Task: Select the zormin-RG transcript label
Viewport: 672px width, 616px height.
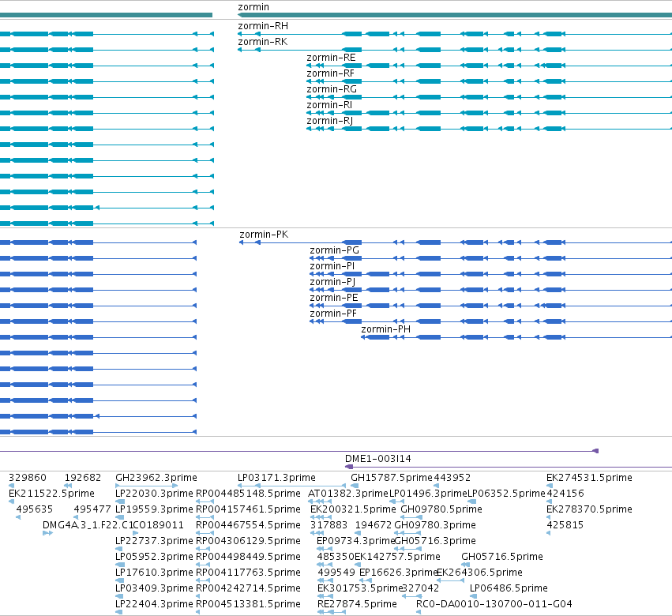Action: 332,89
